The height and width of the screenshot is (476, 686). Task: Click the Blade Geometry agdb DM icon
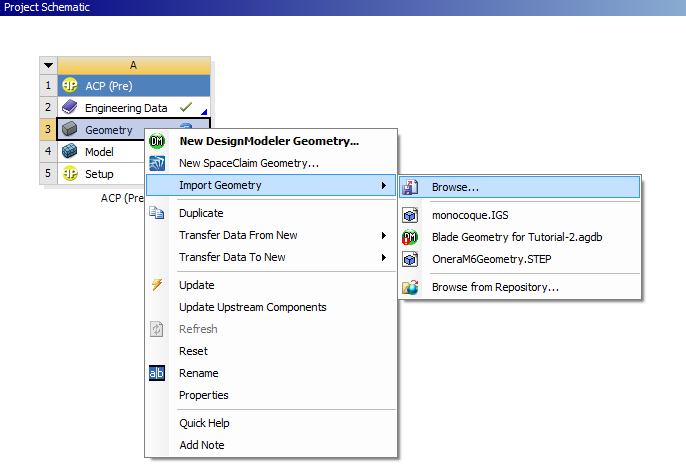[410, 237]
